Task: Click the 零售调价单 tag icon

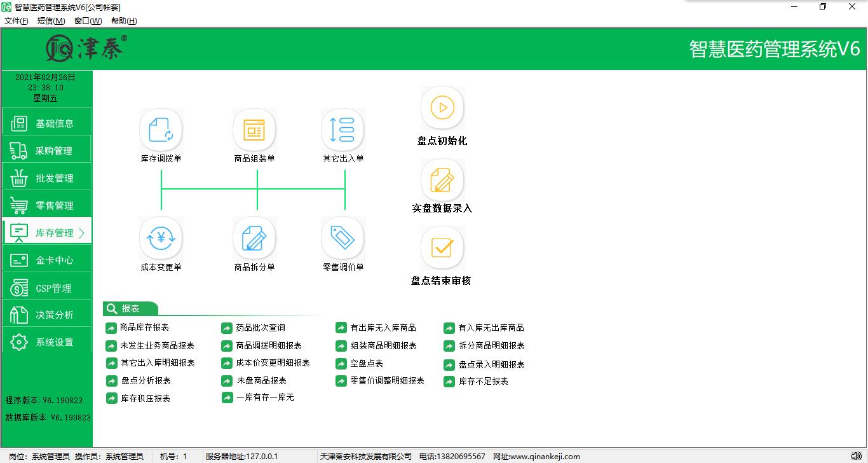Action: [x=342, y=238]
